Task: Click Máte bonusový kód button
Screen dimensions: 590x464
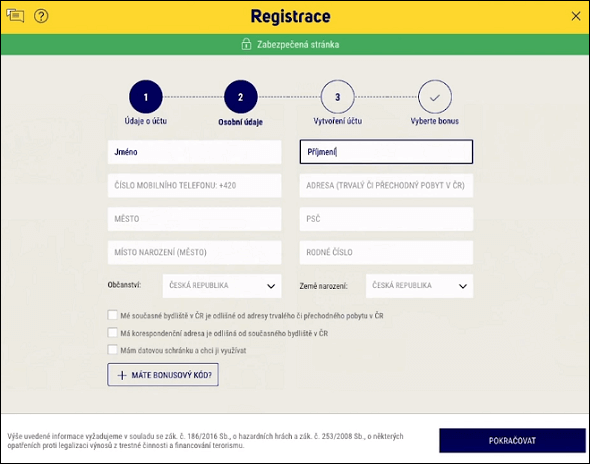Action: (163, 375)
